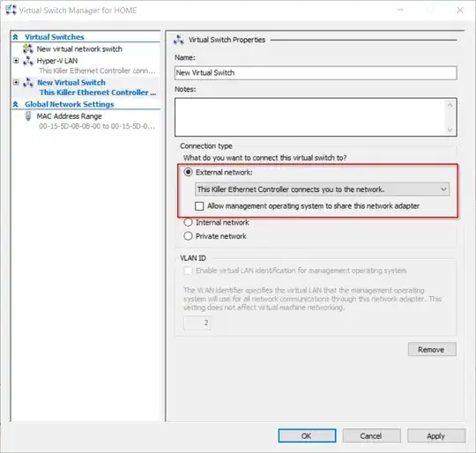Click the Virtual Switch Manager title bar icon
476x453 pixels.
click(x=11, y=10)
